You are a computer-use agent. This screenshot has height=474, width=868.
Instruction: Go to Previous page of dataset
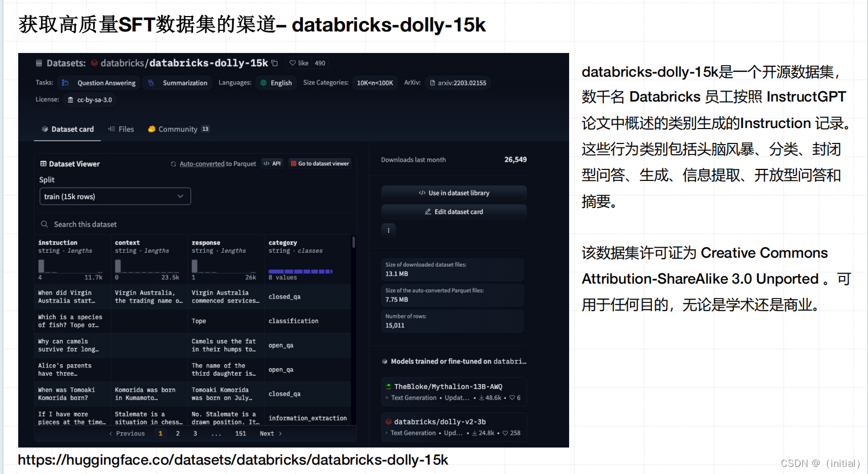[x=127, y=434]
